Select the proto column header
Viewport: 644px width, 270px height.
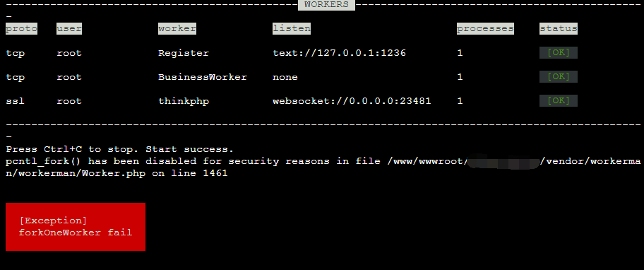[x=21, y=28]
